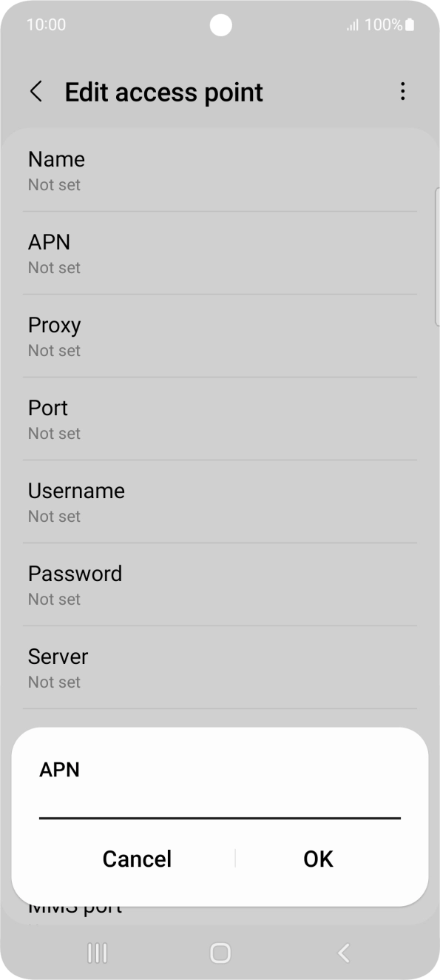This screenshot has height=980, width=440.
Task: Confirm with the OK button
Action: tap(318, 859)
